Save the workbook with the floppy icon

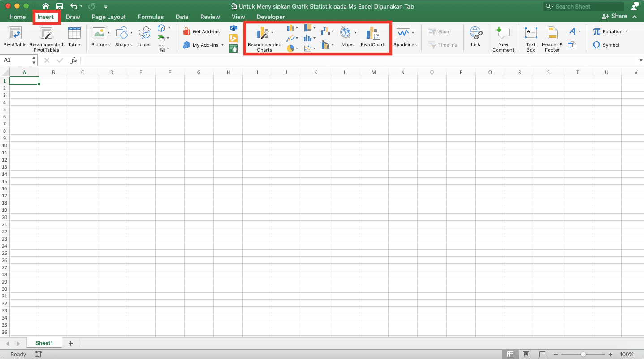coord(59,6)
